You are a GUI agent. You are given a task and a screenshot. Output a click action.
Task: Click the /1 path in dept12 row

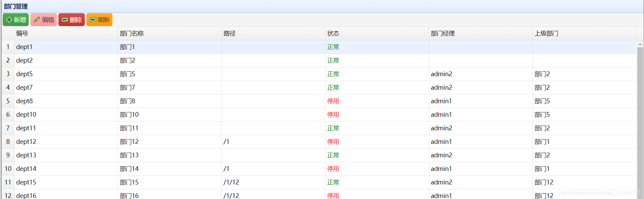pos(226,142)
